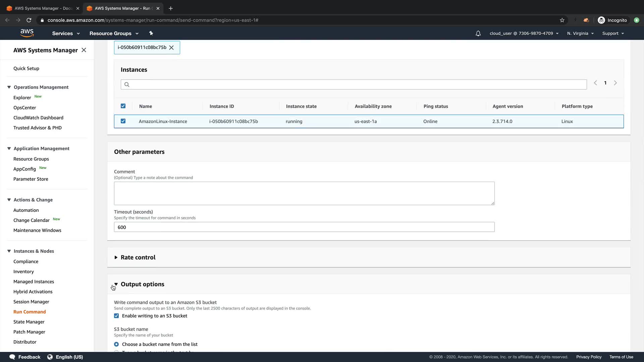Bookmark this page with star icon

[x=562, y=20]
